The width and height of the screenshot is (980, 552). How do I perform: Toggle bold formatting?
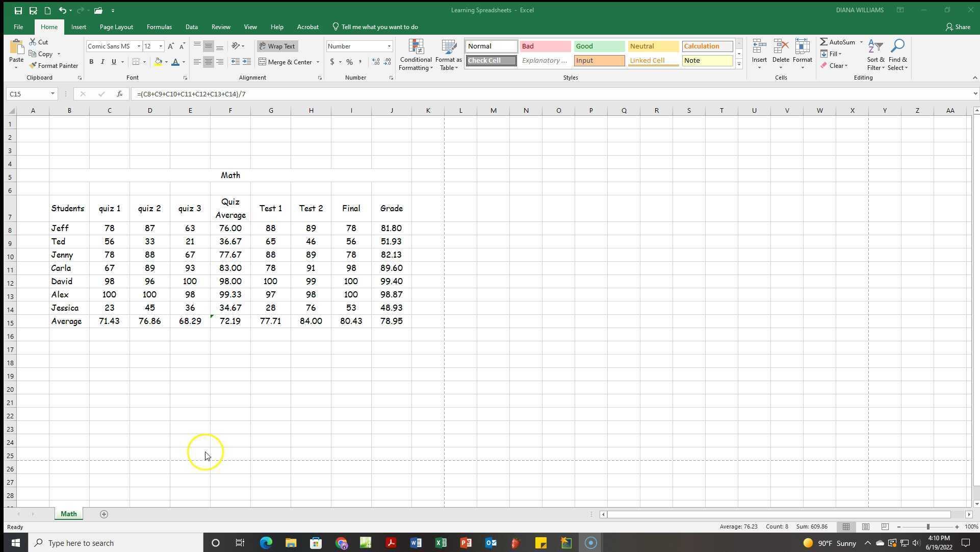pos(92,62)
